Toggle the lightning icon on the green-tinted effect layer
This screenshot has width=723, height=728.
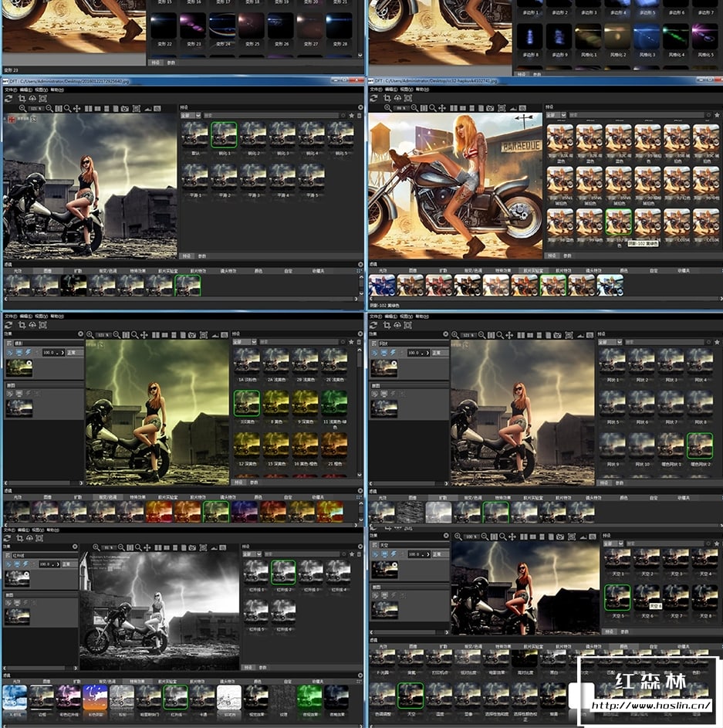click(x=28, y=353)
